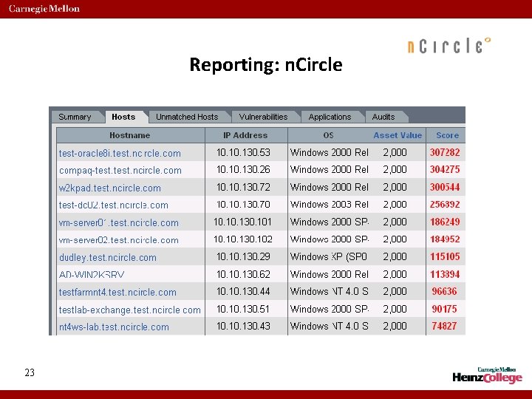Click the slide title Reporting: nCircle
The width and height of the screenshot is (532, 399).
266,65
